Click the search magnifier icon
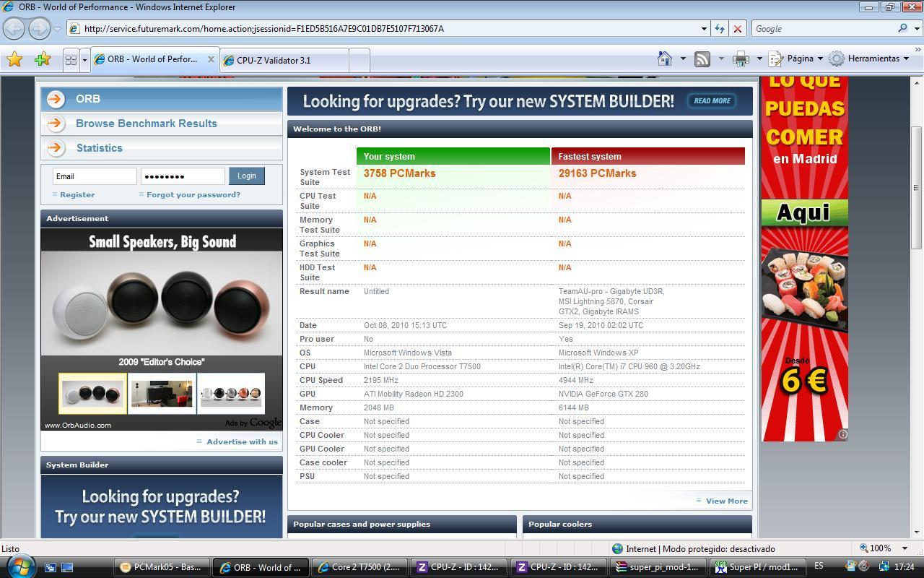The height and width of the screenshot is (578, 924). coord(902,28)
